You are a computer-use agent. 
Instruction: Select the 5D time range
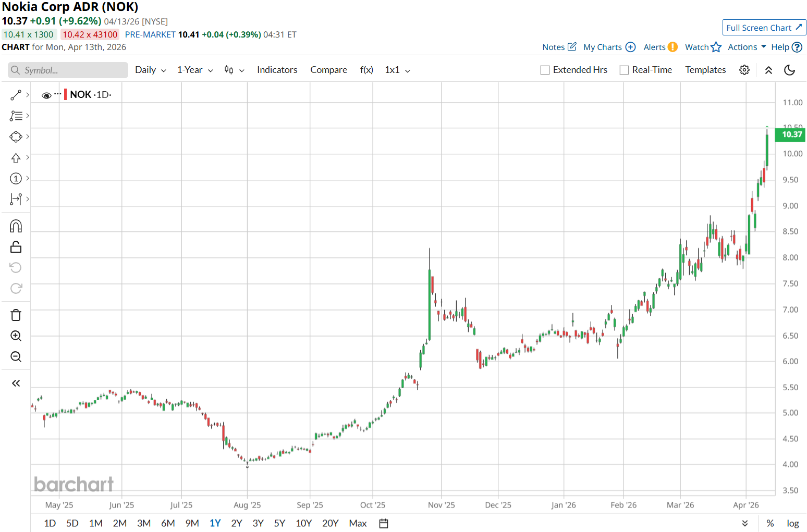pos(72,523)
